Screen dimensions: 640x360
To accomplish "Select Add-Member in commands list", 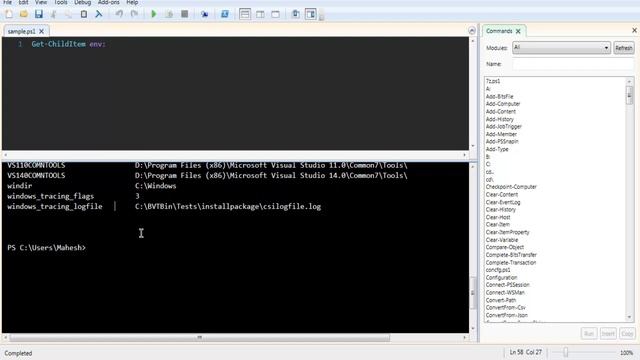I will point(501,134).
